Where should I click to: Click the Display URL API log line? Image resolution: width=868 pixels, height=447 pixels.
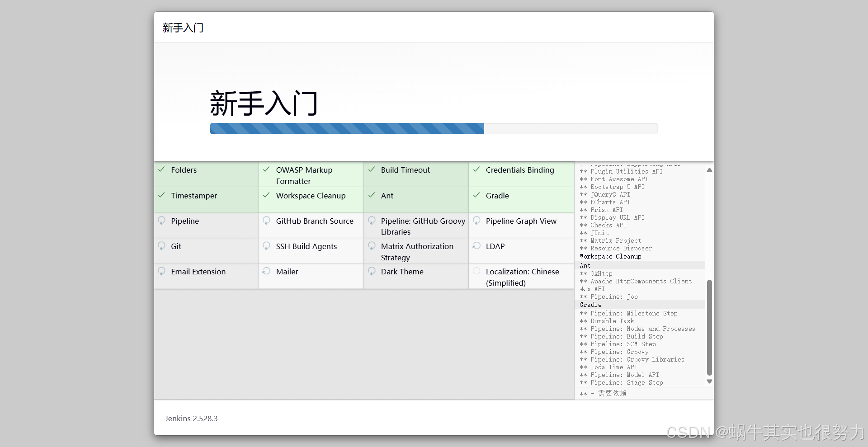point(612,217)
